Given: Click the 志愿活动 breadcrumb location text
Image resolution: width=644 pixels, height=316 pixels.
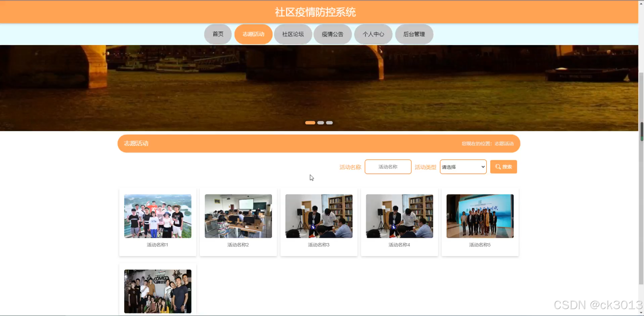Looking at the screenshot, I should (x=504, y=144).
